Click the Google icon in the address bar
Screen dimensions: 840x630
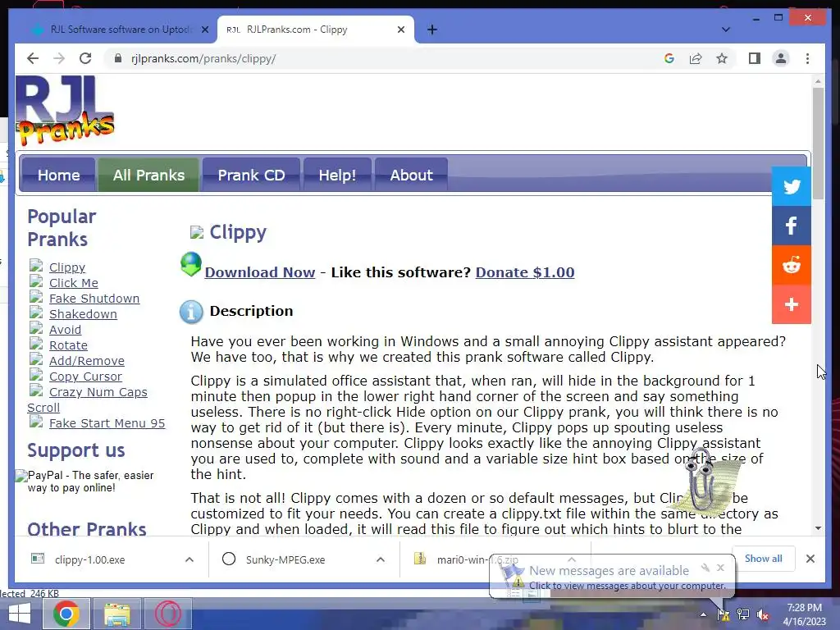coord(669,58)
